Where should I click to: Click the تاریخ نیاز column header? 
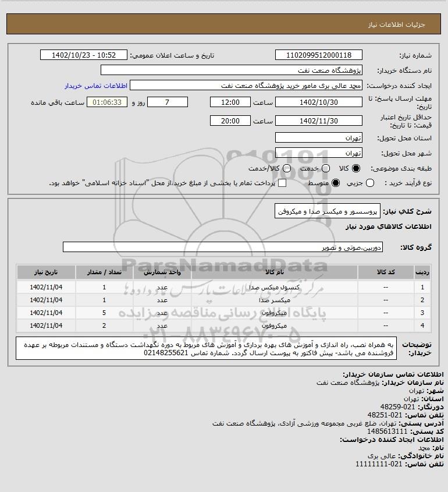pos(46,272)
